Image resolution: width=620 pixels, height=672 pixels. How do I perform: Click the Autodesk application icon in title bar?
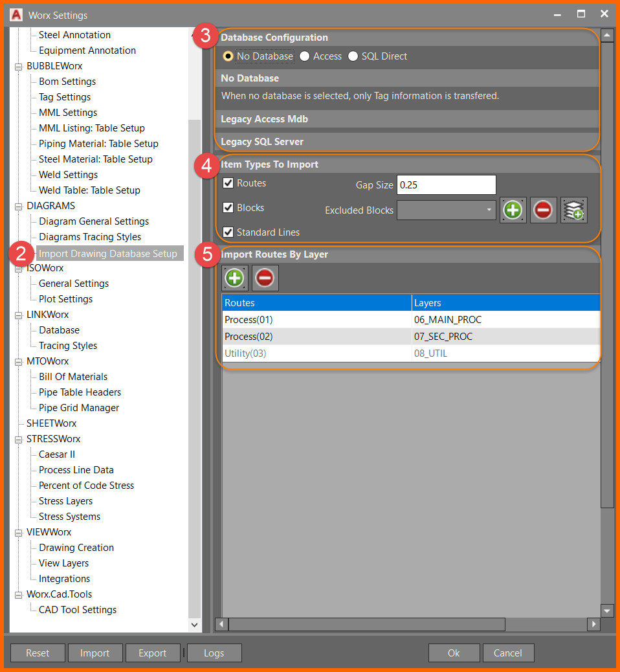click(x=16, y=15)
